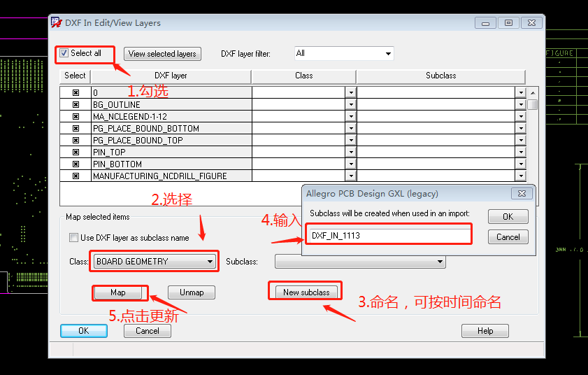Click OK in DXF In Edit/View Layers
Viewport: 588px width, 375px height.
point(84,331)
